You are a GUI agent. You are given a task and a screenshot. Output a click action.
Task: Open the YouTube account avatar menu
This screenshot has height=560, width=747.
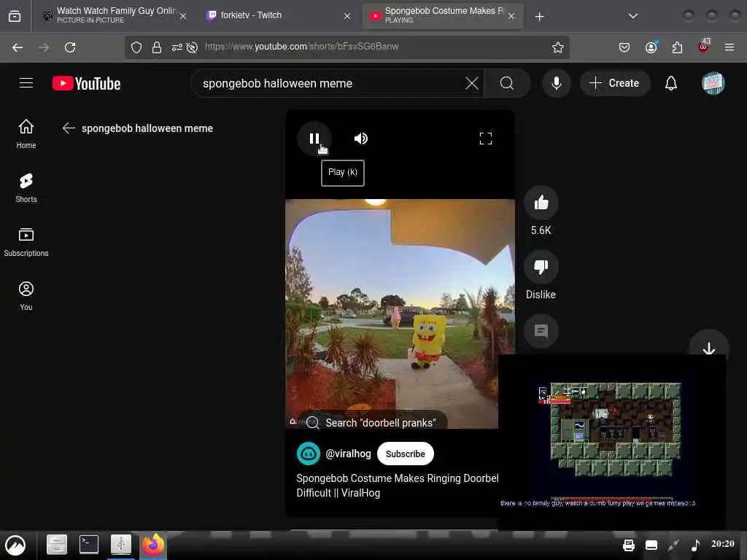coord(713,83)
